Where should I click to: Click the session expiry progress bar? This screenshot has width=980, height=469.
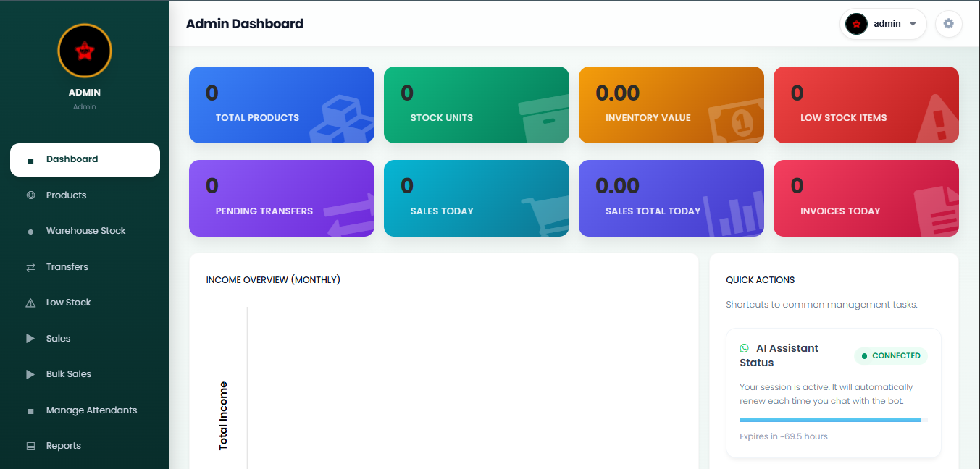click(x=834, y=420)
